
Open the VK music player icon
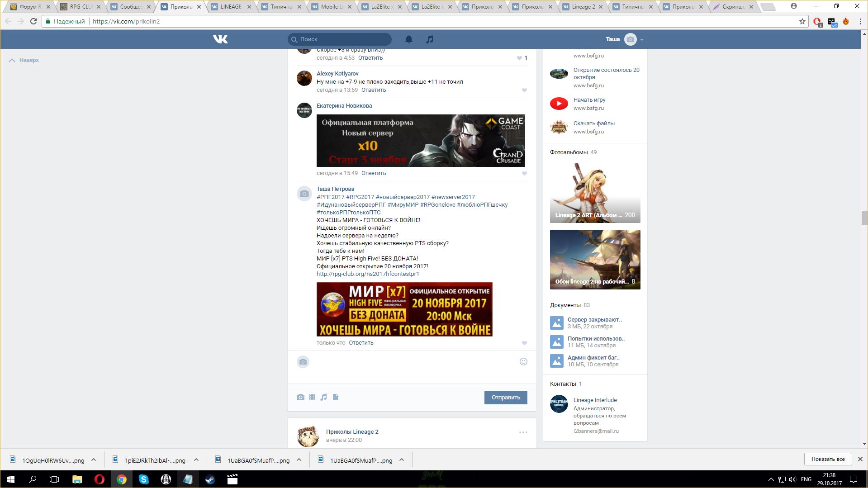tap(429, 39)
